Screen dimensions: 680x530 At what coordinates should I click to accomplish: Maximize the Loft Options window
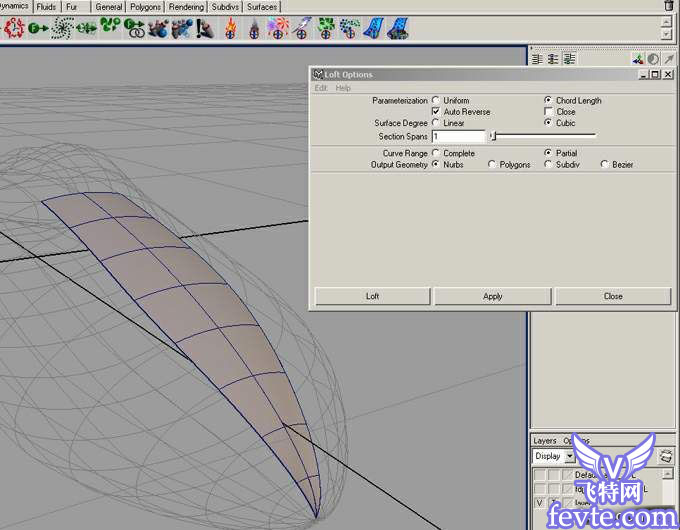(655, 75)
